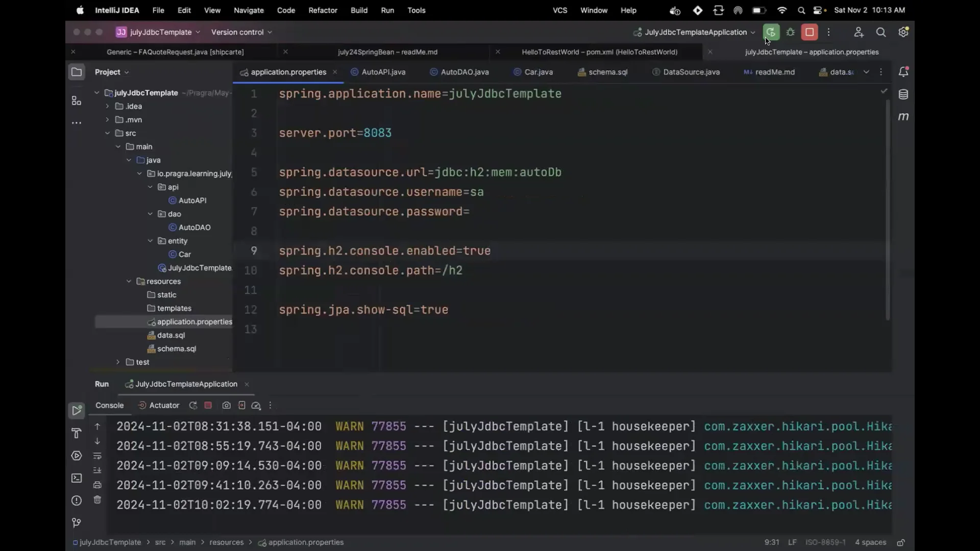Viewport: 980px width, 551px height.
Task: Click the LF line separator status
Action: [792, 542]
